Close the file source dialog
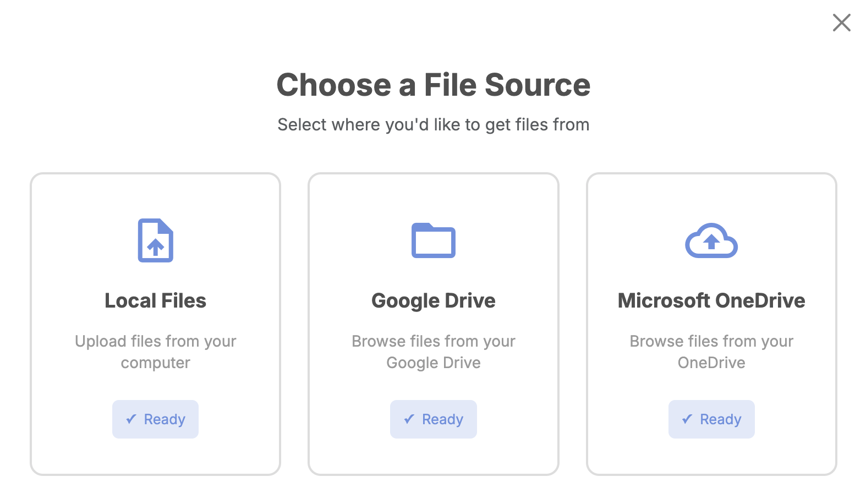The height and width of the screenshot is (504, 866). coord(841,23)
